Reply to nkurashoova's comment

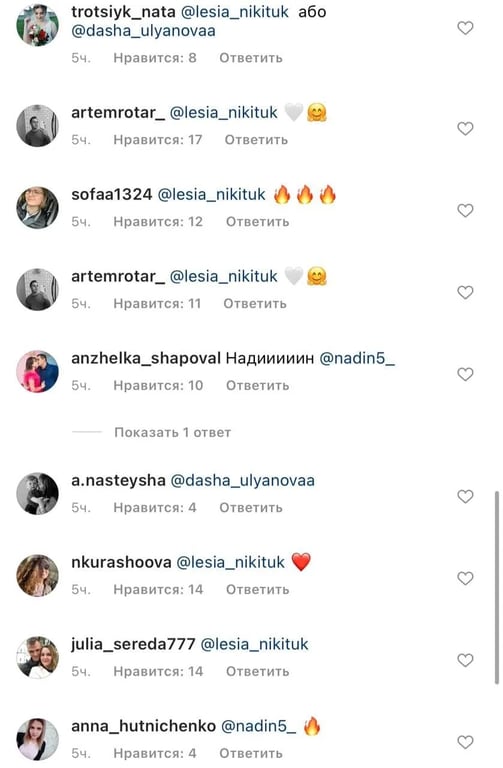257,590
